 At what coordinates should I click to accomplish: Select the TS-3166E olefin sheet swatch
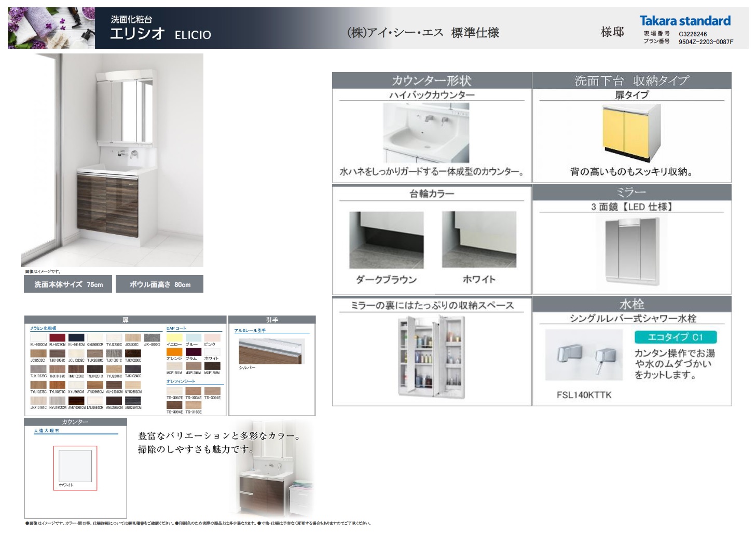[x=194, y=405]
